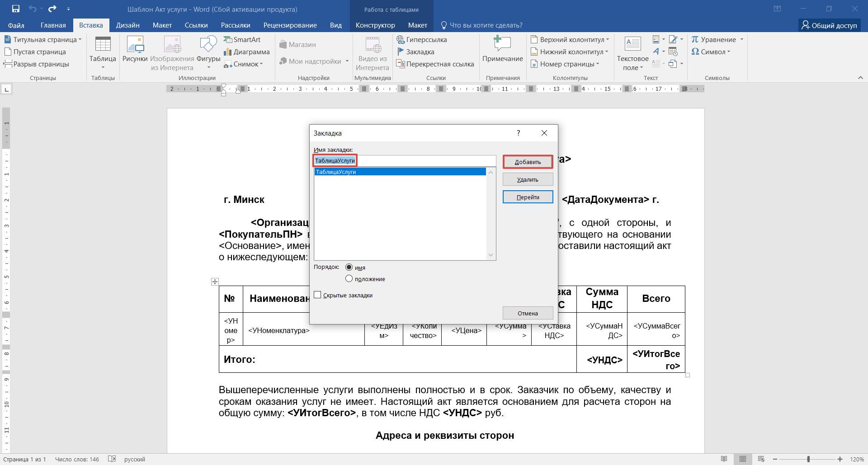Click the Отмена button
The height and width of the screenshot is (465, 868).
pos(528,313)
